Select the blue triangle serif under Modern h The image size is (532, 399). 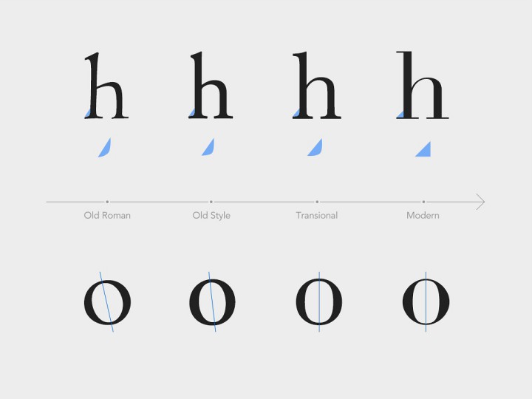423,149
